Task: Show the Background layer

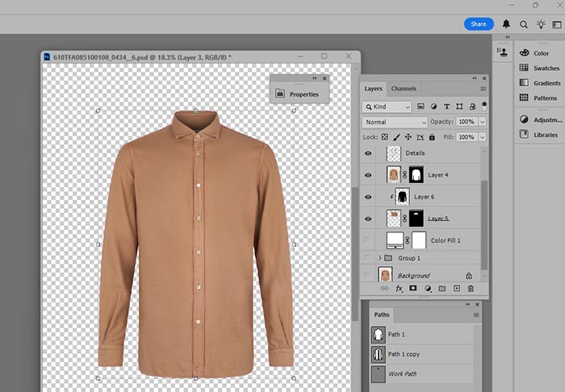Action: [367, 275]
